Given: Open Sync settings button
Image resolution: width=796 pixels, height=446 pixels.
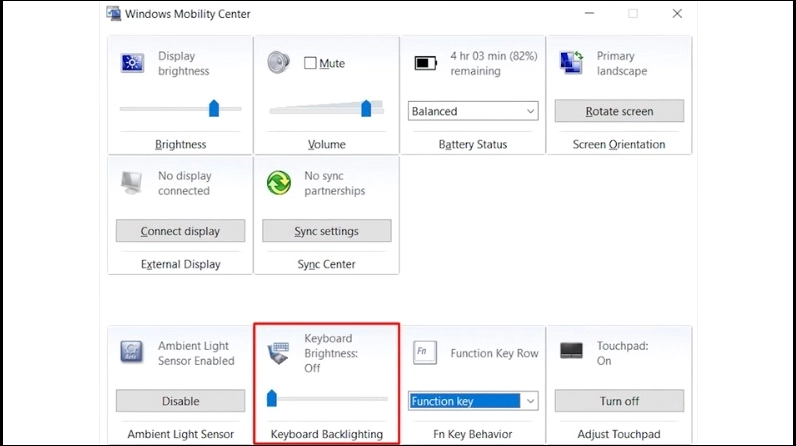Looking at the screenshot, I should [x=326, y=231].
